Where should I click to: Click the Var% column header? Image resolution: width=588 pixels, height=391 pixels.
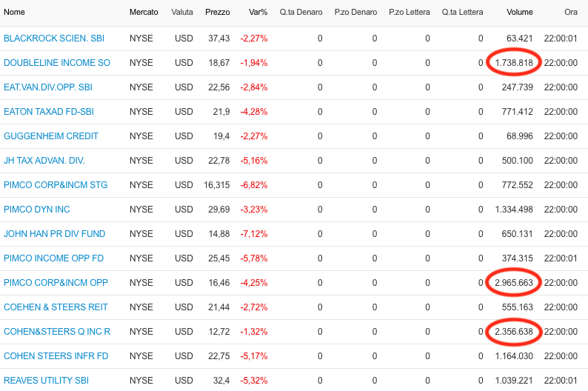click(258, 12)
